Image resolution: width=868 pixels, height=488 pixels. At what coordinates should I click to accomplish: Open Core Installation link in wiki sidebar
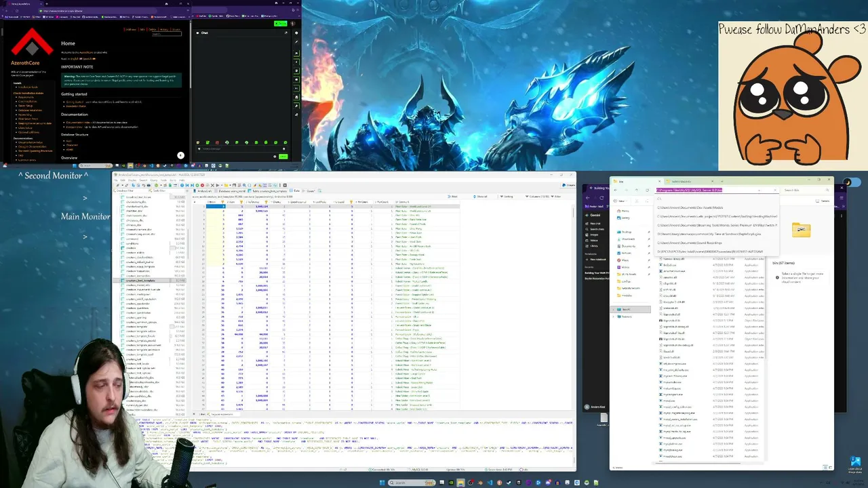tap(27, 101)
